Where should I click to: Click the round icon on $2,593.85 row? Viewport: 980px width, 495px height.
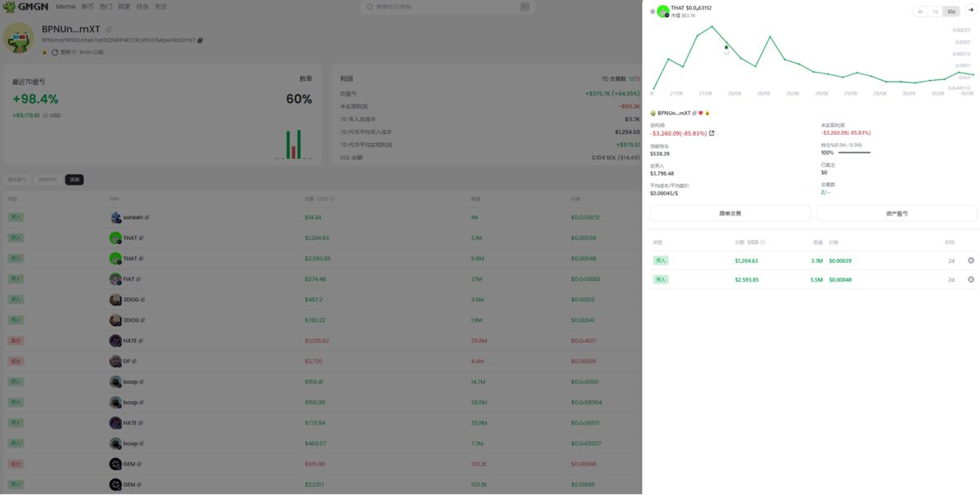pyautogui.click(x=971, y=279)
